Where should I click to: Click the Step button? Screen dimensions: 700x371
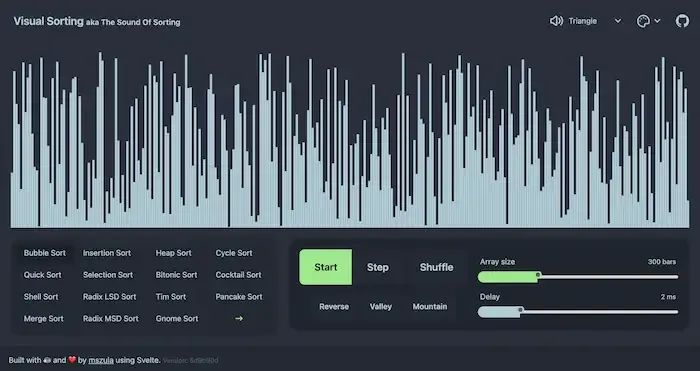(x=378, y=267)
